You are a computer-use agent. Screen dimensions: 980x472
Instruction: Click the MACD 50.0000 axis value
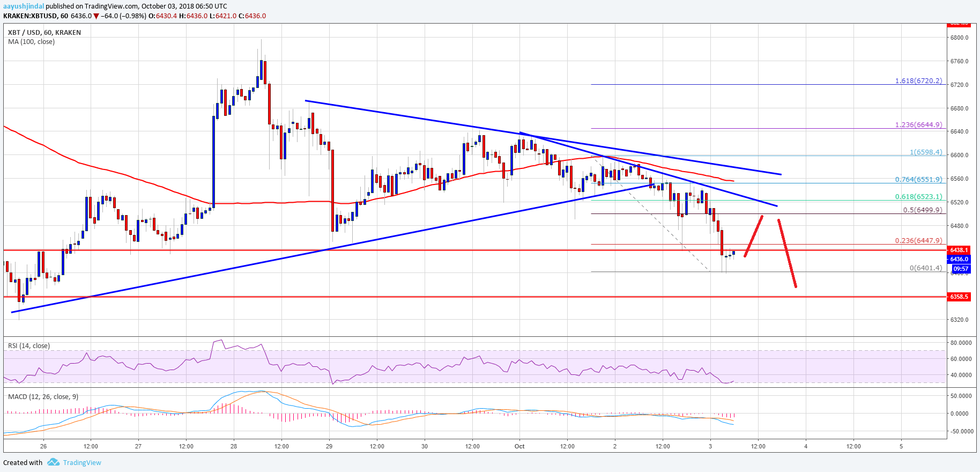961,396
